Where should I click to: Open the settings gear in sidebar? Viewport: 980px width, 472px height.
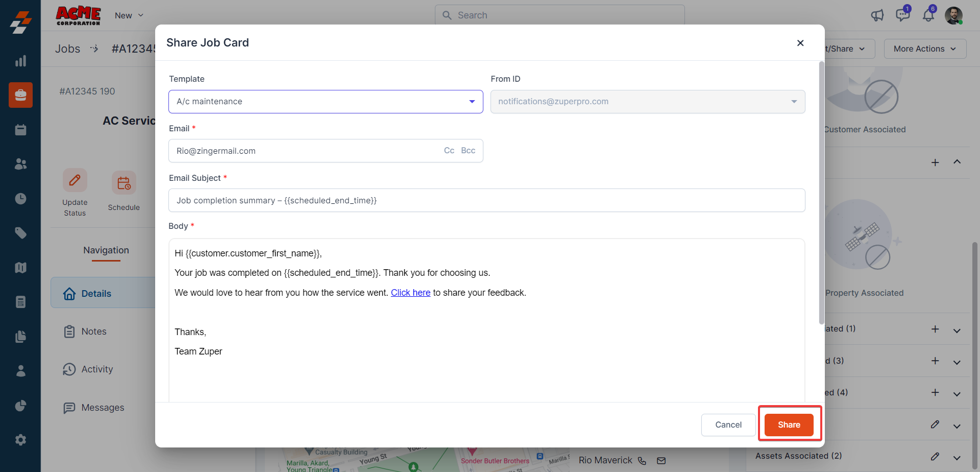pos(20,440)
